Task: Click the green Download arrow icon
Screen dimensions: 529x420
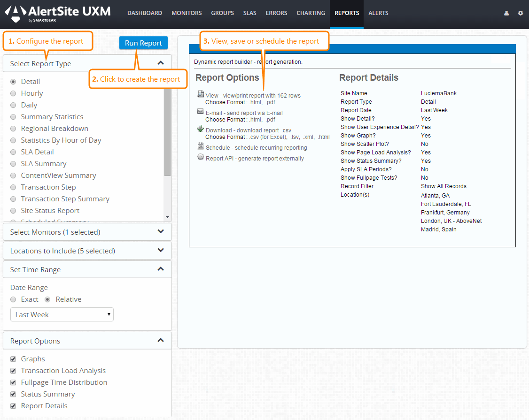Action: [201, 129]
